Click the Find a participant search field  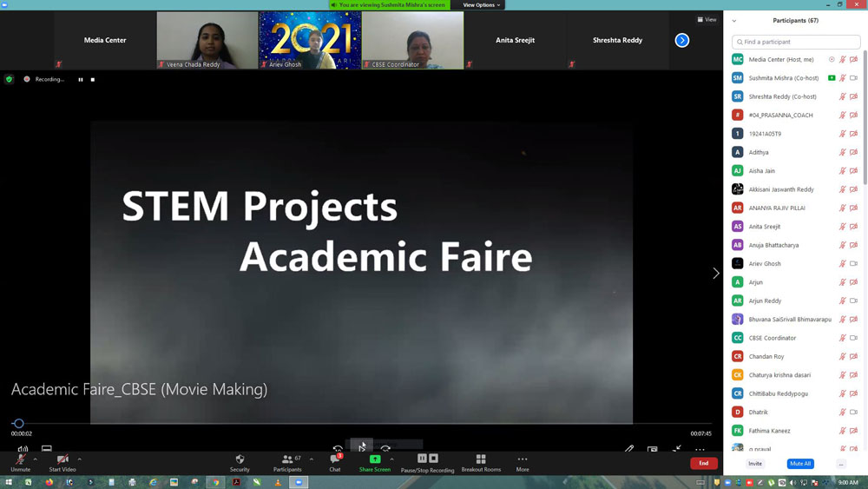pos(796,42)
